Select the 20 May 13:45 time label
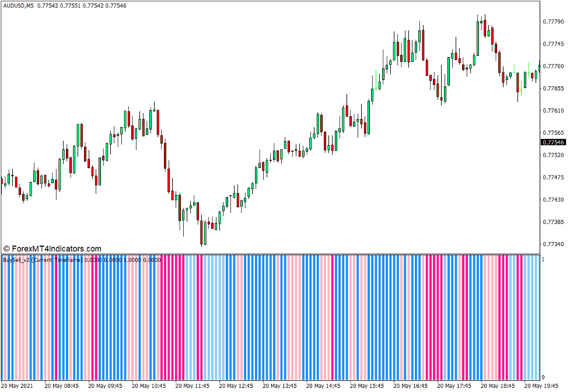Screen dimensions: 570x392 (280, 386)
